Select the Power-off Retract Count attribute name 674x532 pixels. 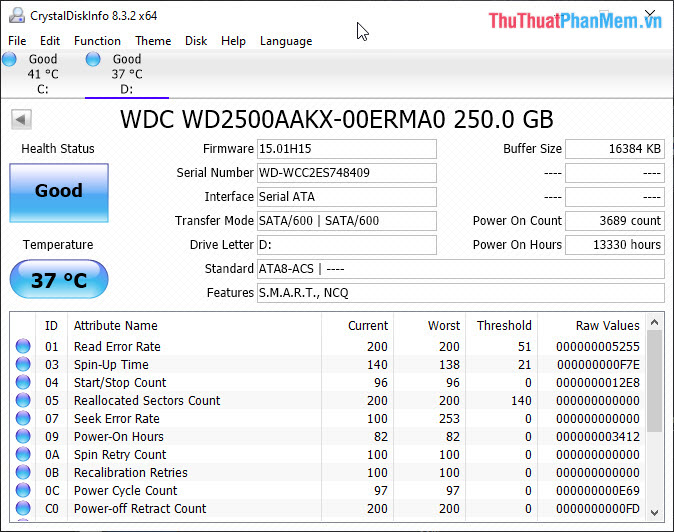[x=140, y=509]
